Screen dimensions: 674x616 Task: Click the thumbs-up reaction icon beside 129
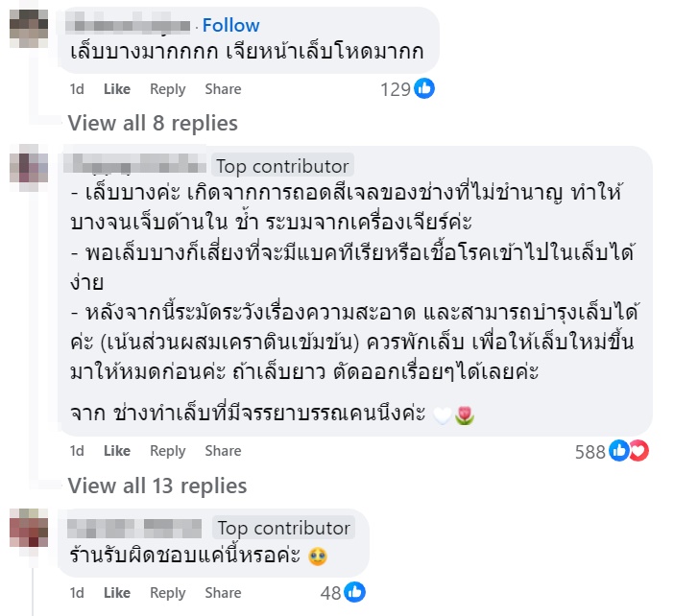tap(424, 89)
